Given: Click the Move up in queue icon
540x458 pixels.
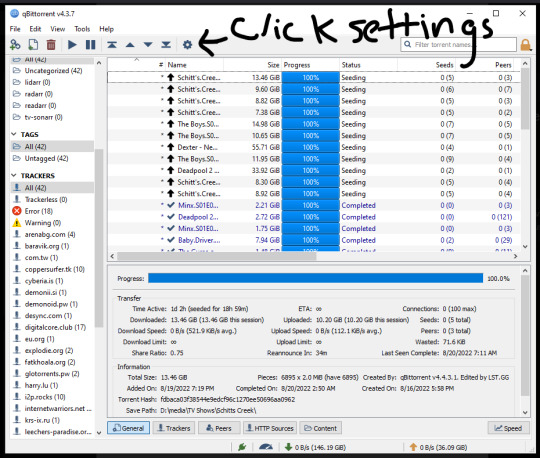Looking at the screenshot, I should (x=130, y=45).
